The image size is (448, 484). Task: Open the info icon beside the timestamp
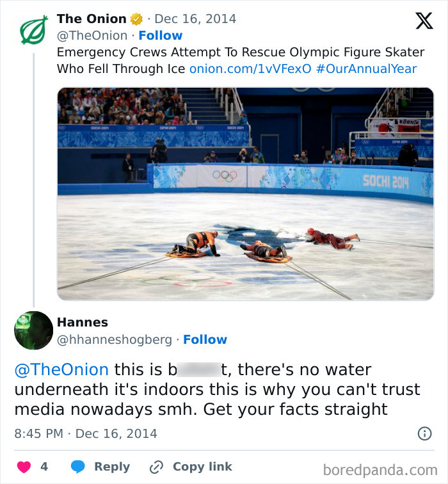[x=424, y=433]
